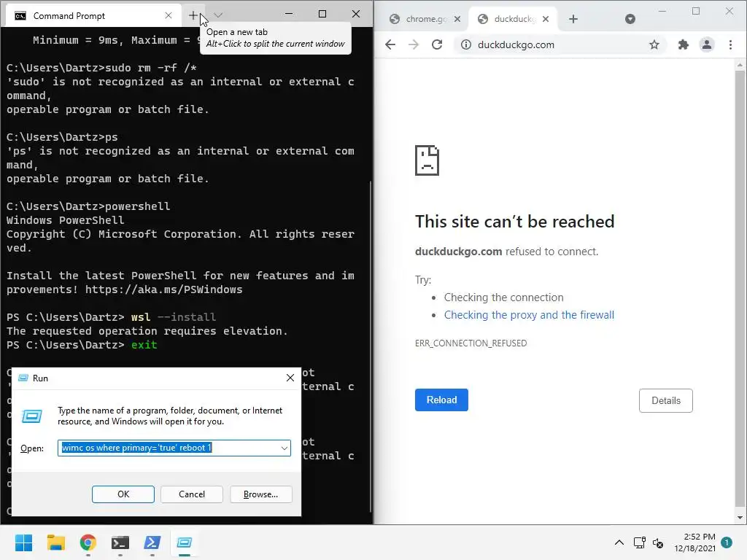Bookmark this page with the star icon
The height and width of the screenshot is (560, 747).
[x=654, y=44]
